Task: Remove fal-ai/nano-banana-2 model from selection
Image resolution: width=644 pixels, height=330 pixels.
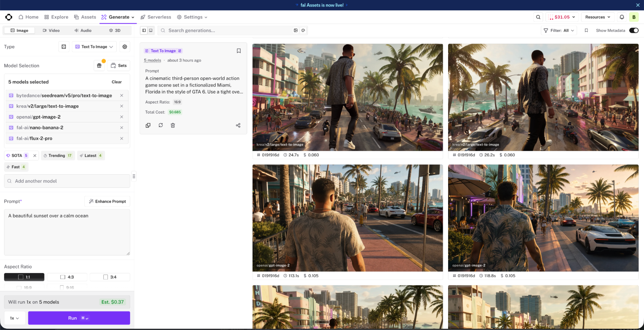Action: tap(121, 128)
